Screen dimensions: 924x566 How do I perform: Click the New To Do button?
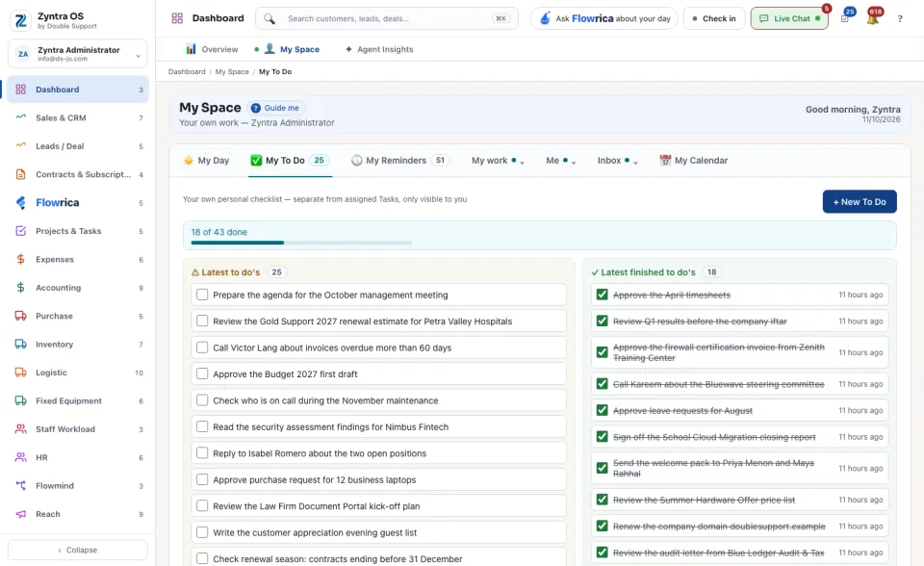pos(860,201)
